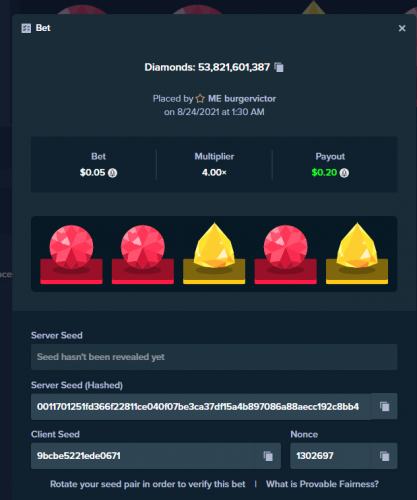Screen dimensions: 417x500
Task: Copy the Diamonds bet ID
Action: [x=279, y=67]
